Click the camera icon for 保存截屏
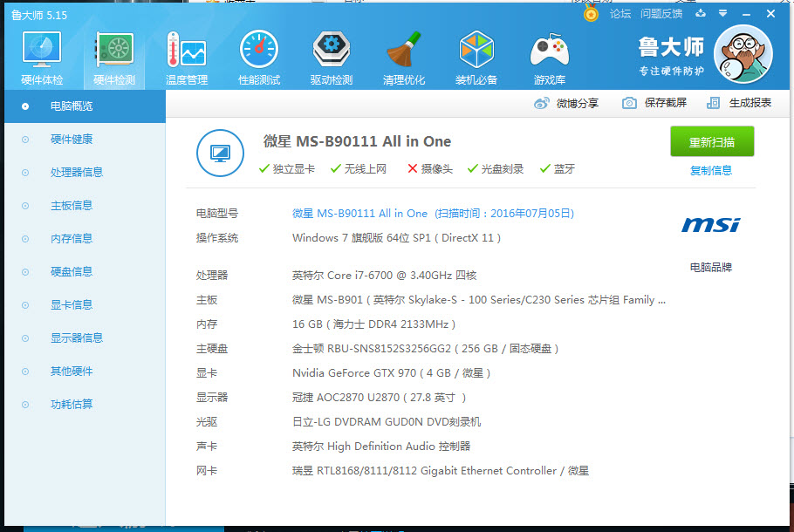Image resolution: width=794 pixels, height=532 pixels. pos(629,103)
